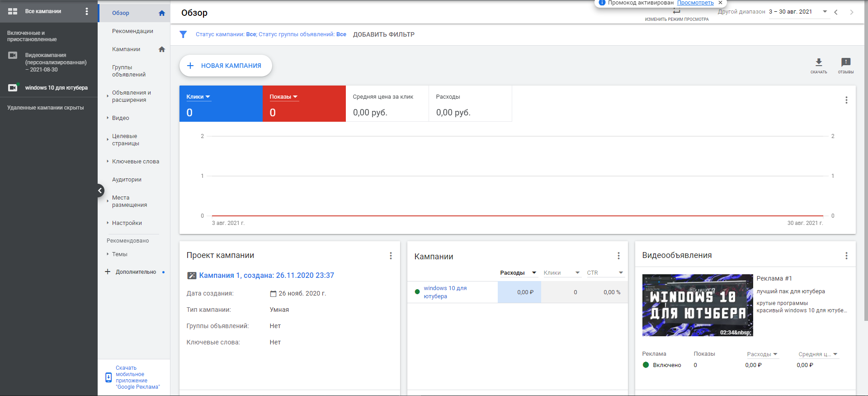Image resolution: width=868 pixels, height=396 pixels.
Task: Click the green Включено status dot
Action: coord(646,365)
